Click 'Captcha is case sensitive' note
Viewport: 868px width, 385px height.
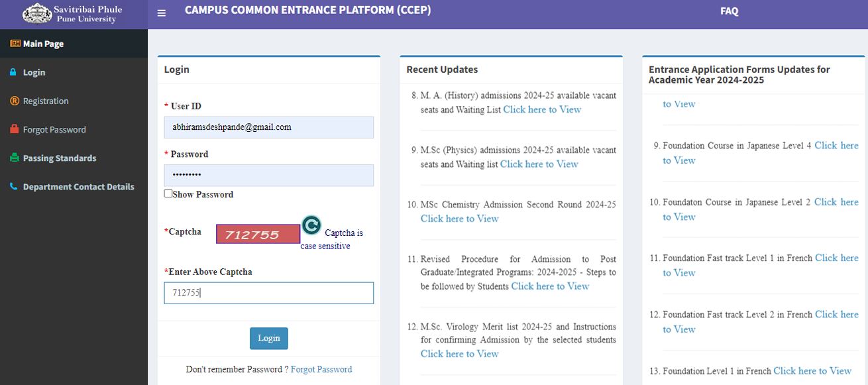coord(332,239)
